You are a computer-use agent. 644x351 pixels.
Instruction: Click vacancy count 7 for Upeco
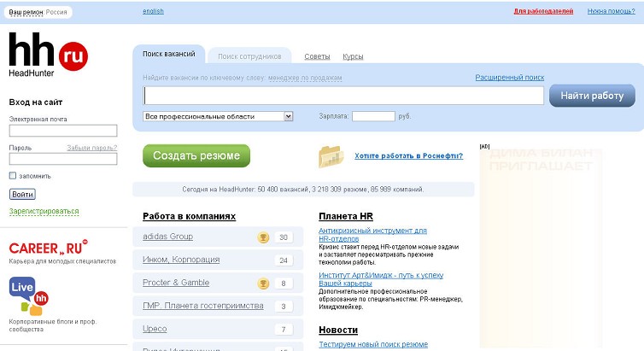(284, 330)
